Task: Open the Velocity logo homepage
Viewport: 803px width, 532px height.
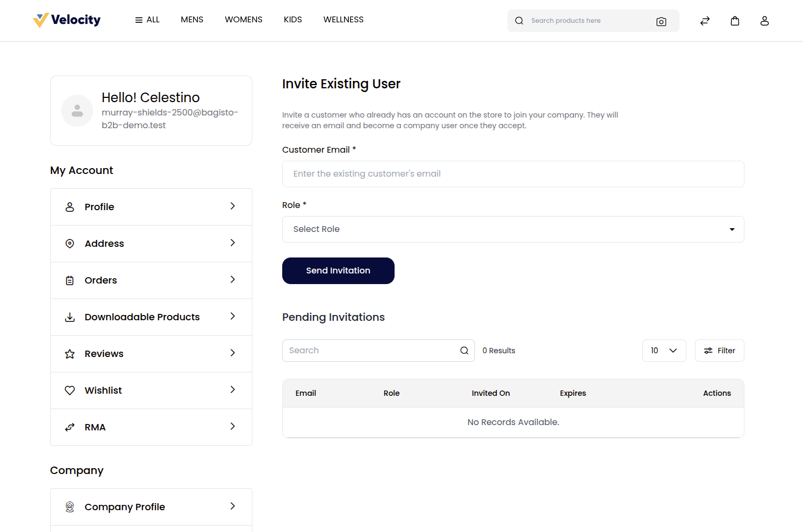Action: [67, 20]
